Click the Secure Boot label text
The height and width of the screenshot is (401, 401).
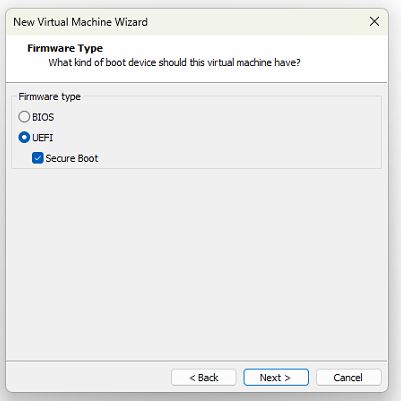[72, 158]
